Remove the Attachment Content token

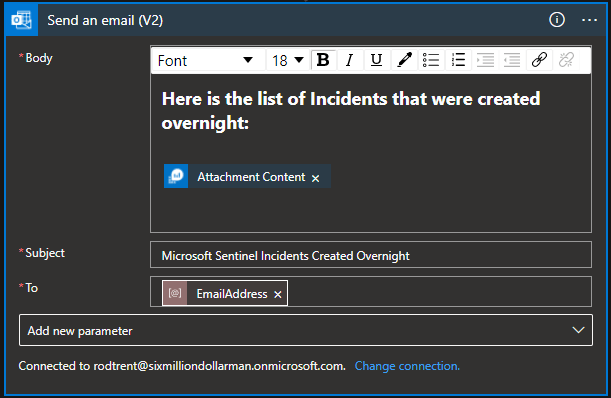316,178
